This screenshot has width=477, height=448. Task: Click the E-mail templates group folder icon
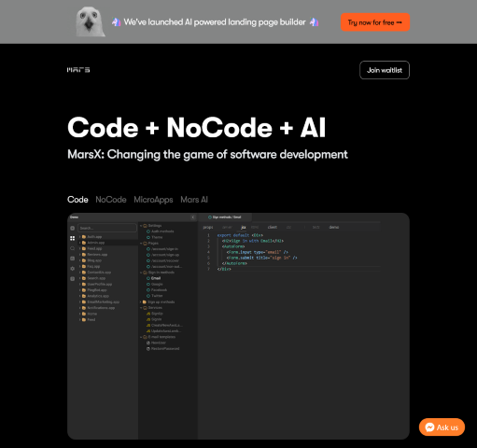click(145, 337)
